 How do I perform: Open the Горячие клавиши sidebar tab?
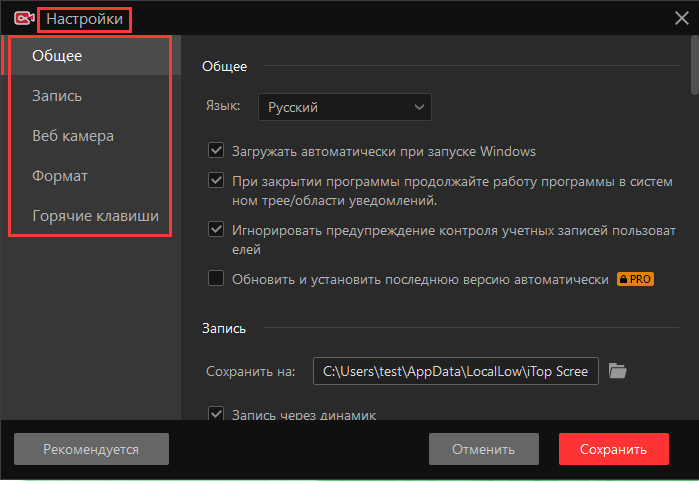[90, 216]
